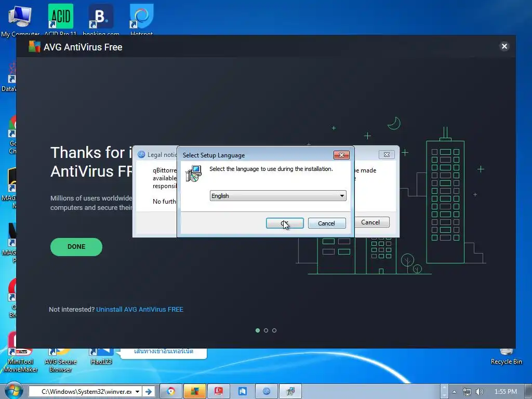This screenshot has width=532, height=399.
Task: Open AVG Secure Browser from taskbar
Action: click(x=171, y=392)
